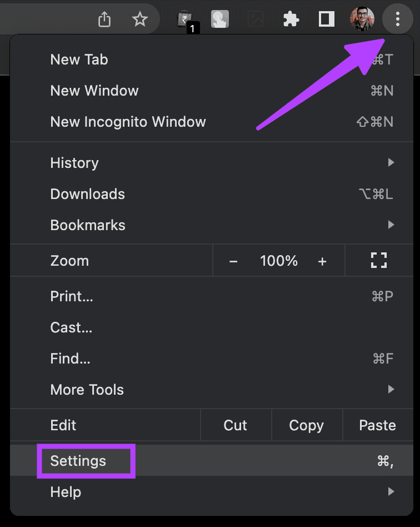Viewport: 420px width, 527px height.
Task: Click the Paste button in Edit row
Action: point(378,425)
